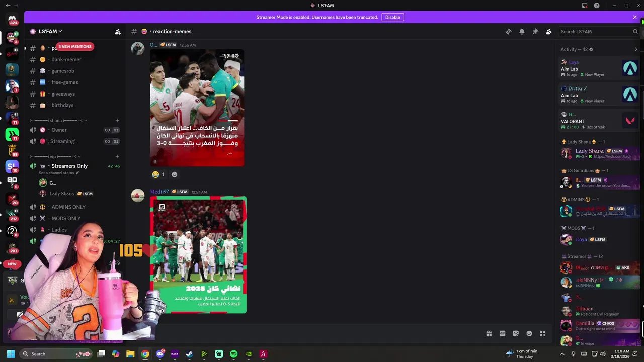
Task: Open the birthdays channel
Action: [x=74, y=105]
